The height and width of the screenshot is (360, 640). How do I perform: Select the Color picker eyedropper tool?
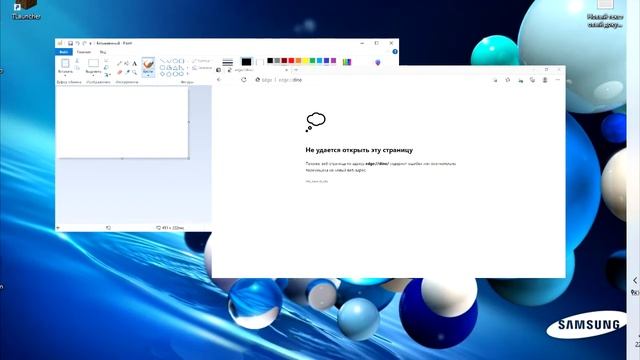[x=127, y=72]
